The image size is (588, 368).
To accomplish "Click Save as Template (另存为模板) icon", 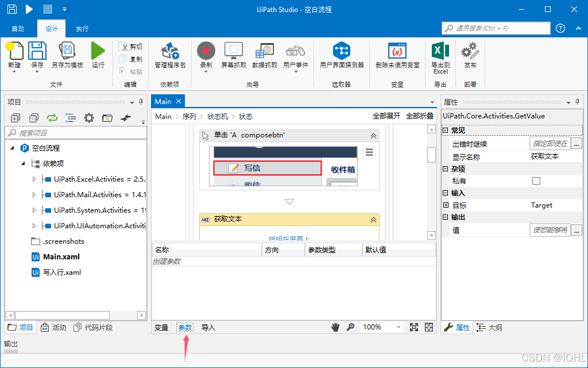I will point(68,51).
